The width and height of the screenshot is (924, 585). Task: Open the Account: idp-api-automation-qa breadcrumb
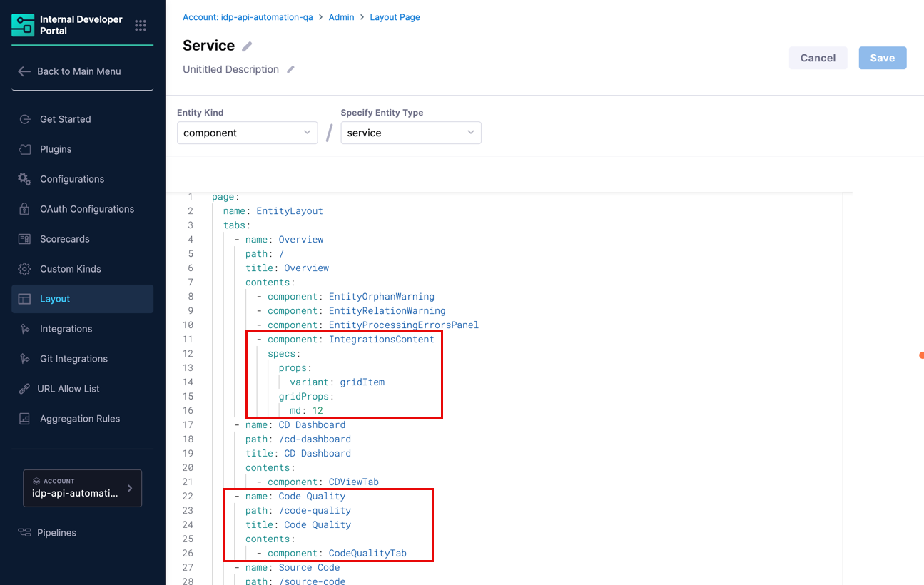pyautogui.click(x=248, y=17)
